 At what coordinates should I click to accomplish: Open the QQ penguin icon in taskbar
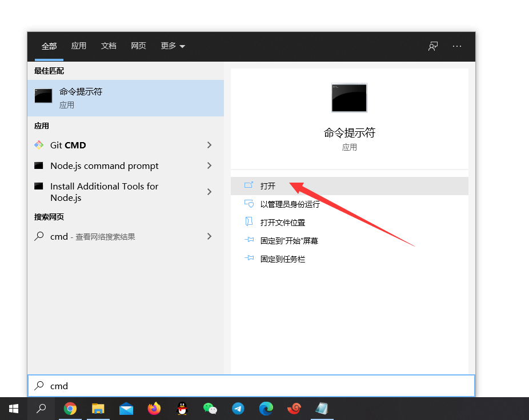tap(182, 409)
